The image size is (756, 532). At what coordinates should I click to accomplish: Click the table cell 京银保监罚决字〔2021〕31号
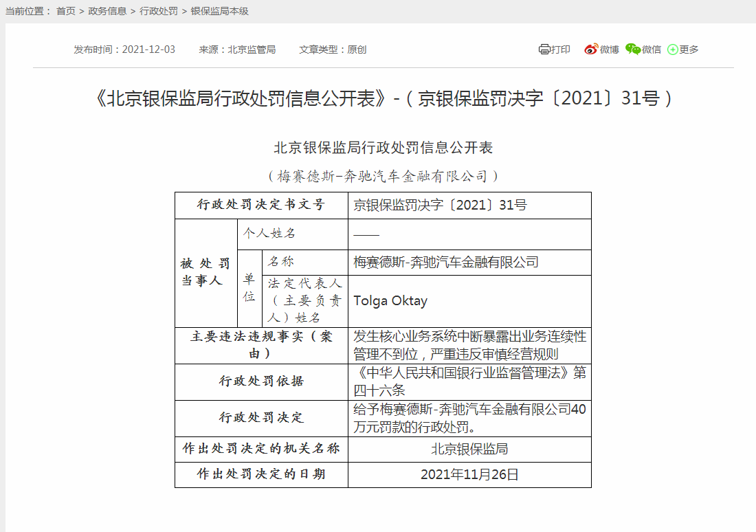469,205
